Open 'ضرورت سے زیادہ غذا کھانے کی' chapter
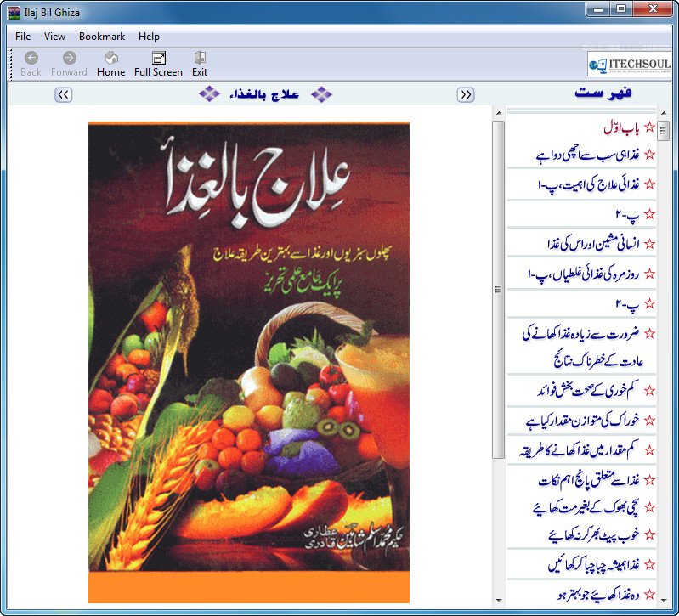Image resolution: width=679 pixels, height=616 pixels. pyautogui.click(x=580, y=333)
